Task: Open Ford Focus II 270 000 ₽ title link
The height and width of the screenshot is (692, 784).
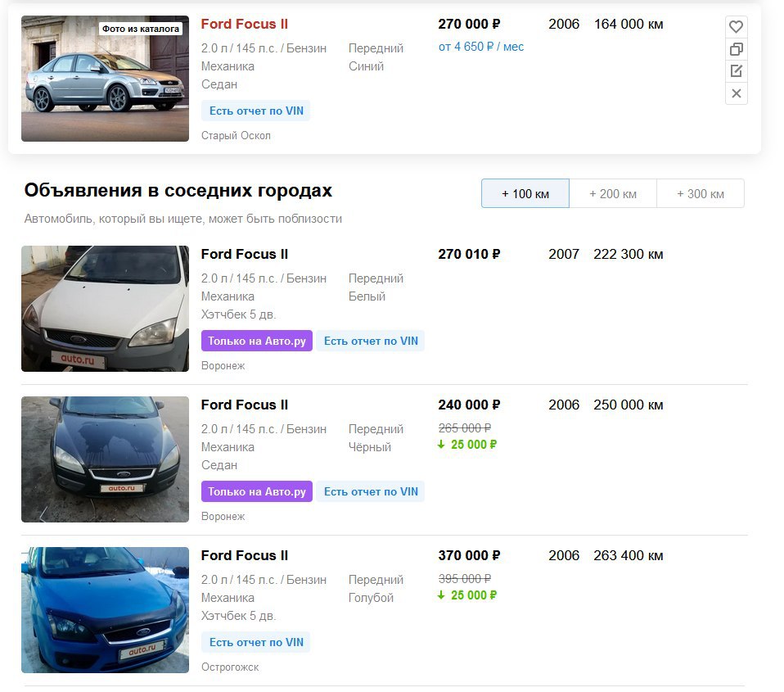Action: (x=245, y=24)
